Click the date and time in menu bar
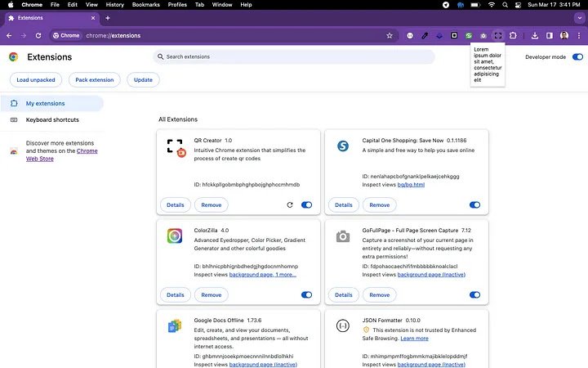 [554, 5]
